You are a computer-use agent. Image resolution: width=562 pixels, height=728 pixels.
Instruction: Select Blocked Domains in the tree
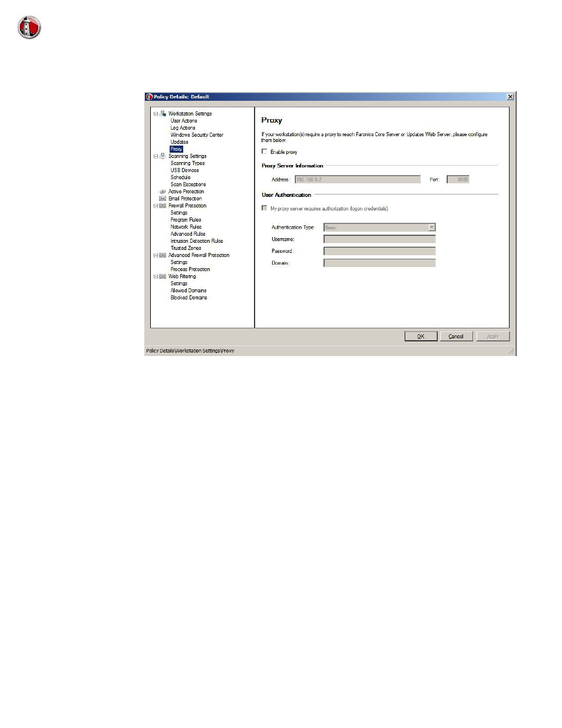click(189, 298)
